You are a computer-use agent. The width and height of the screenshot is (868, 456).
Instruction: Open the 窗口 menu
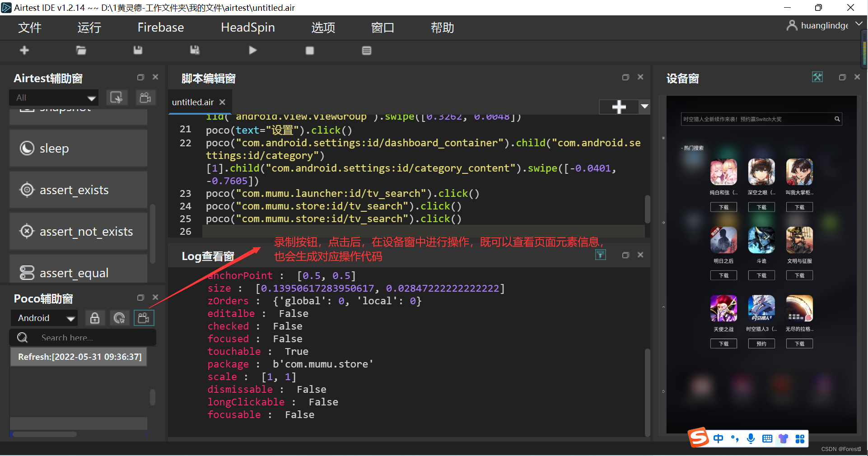click(x=383, y=28)
